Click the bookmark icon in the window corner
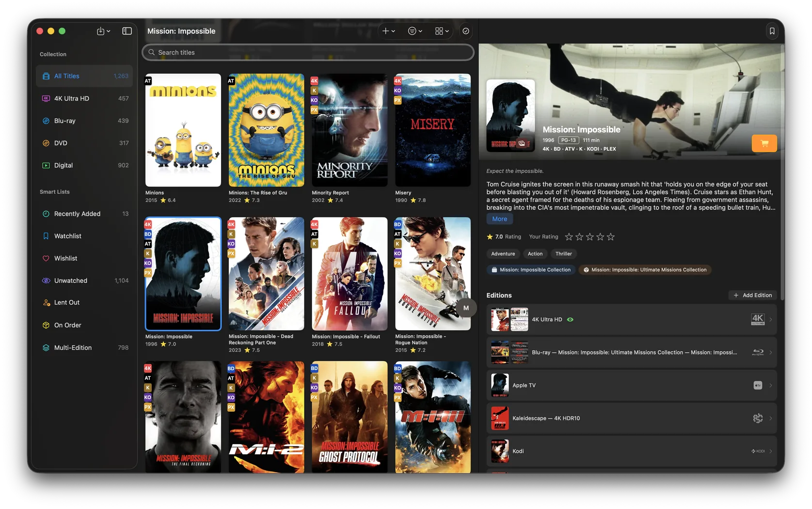This screenshot has width=812, height=509. click(x=772, y=31)
